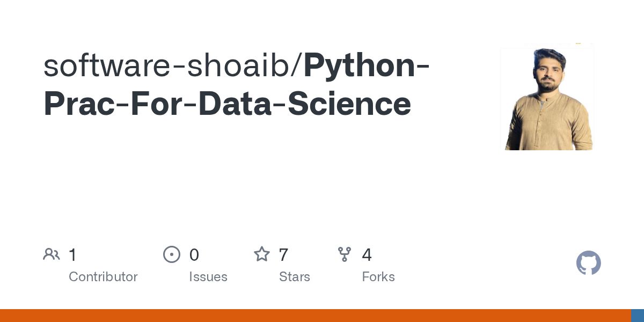Select the Forks label

click(378, 277)
